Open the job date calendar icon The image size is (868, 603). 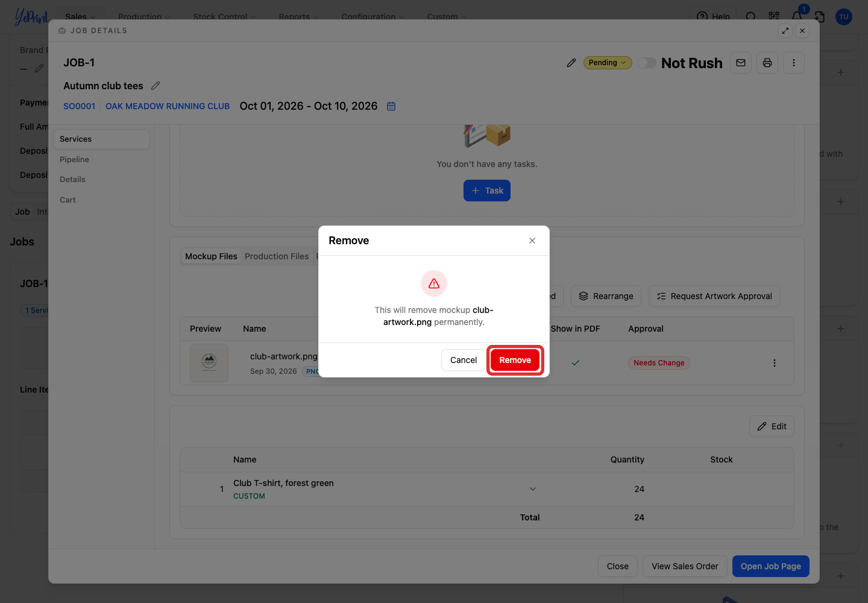pos(391,106)
